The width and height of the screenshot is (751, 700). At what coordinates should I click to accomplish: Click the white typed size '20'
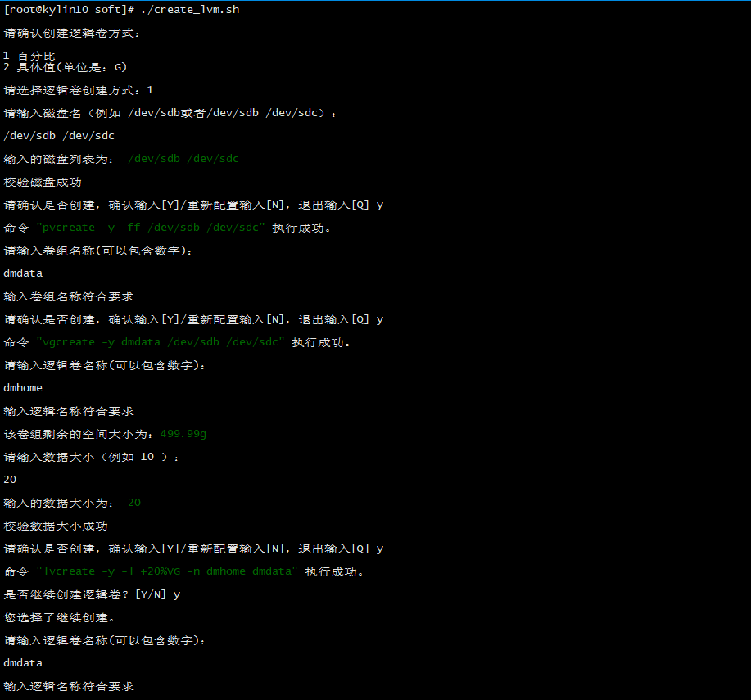pos(10,480)
